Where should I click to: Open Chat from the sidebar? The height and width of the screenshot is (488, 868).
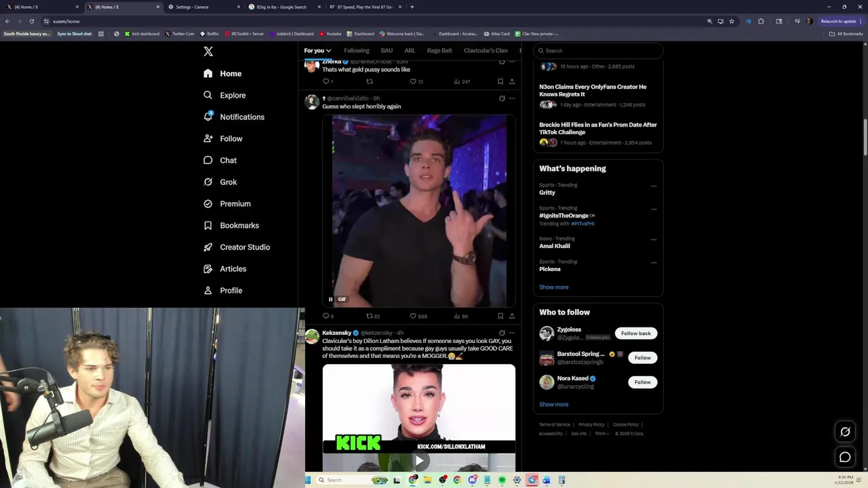[x=220, y=160]
